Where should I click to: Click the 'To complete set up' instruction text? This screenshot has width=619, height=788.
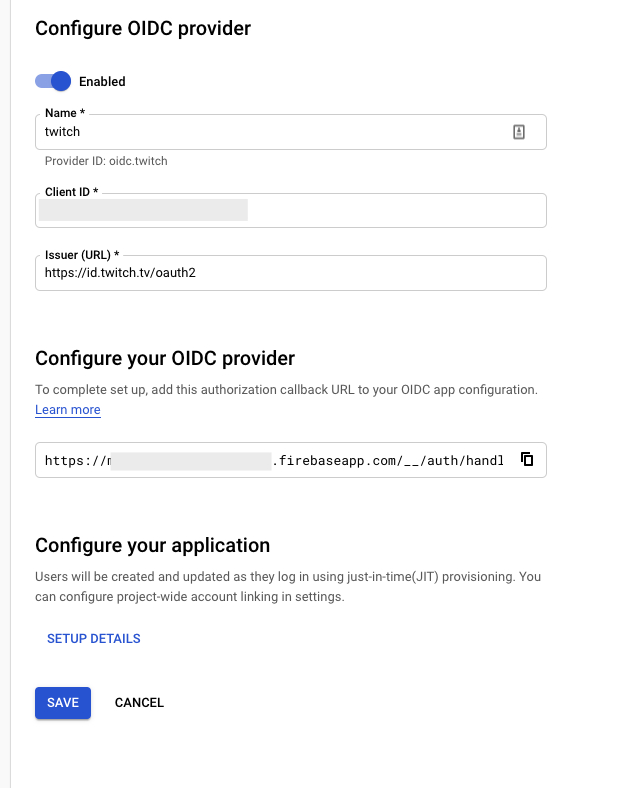click(286, 389)
